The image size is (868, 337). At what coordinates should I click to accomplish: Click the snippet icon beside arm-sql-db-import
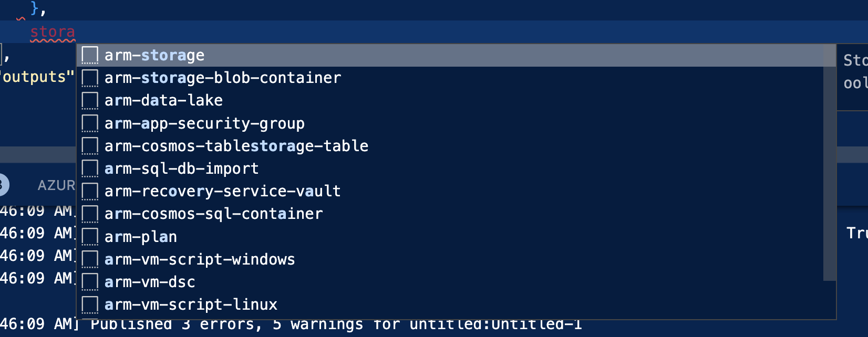click(90, 168)
